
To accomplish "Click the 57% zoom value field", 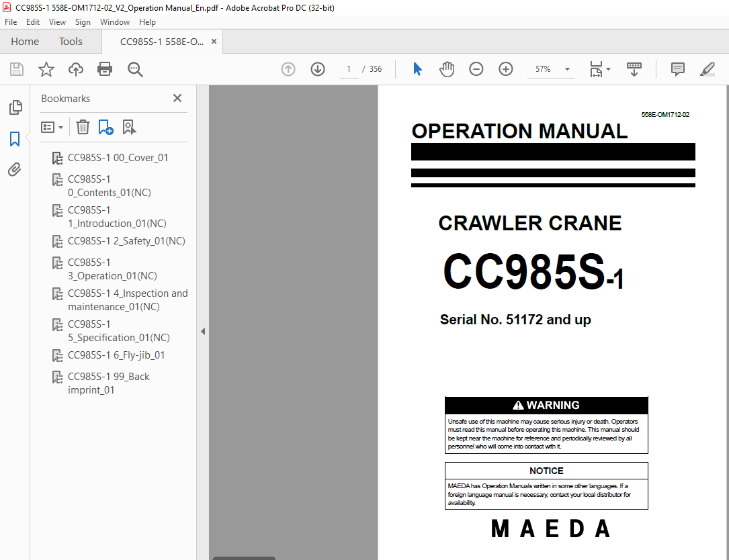I will click(543, 69).
